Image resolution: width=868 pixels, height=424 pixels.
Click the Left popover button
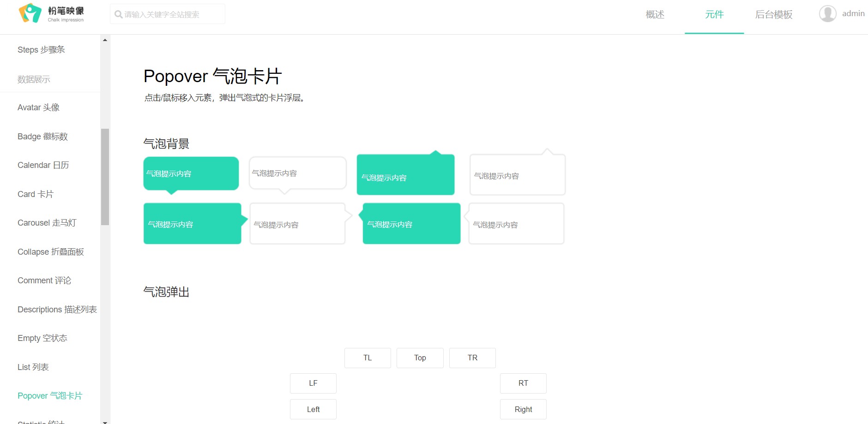click(313, 409)
